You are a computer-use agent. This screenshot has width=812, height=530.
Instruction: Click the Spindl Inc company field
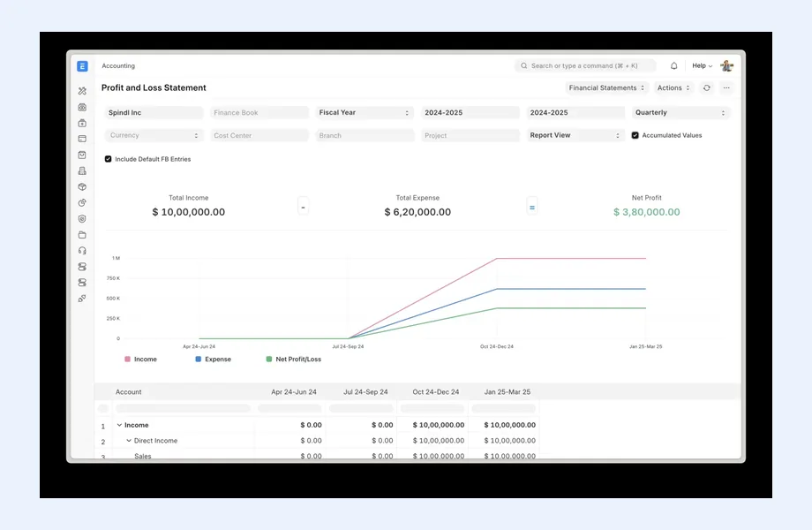pos(154,112)
